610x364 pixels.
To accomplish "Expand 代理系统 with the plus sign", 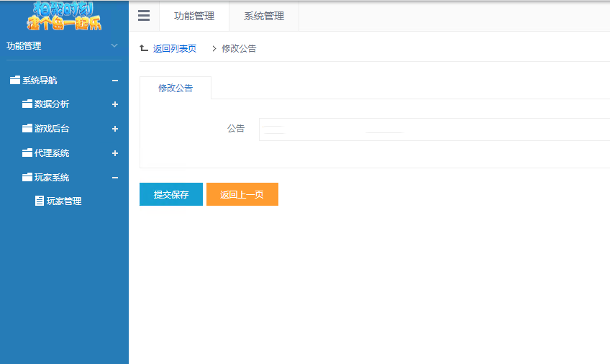I will click(x=115, y=153).
